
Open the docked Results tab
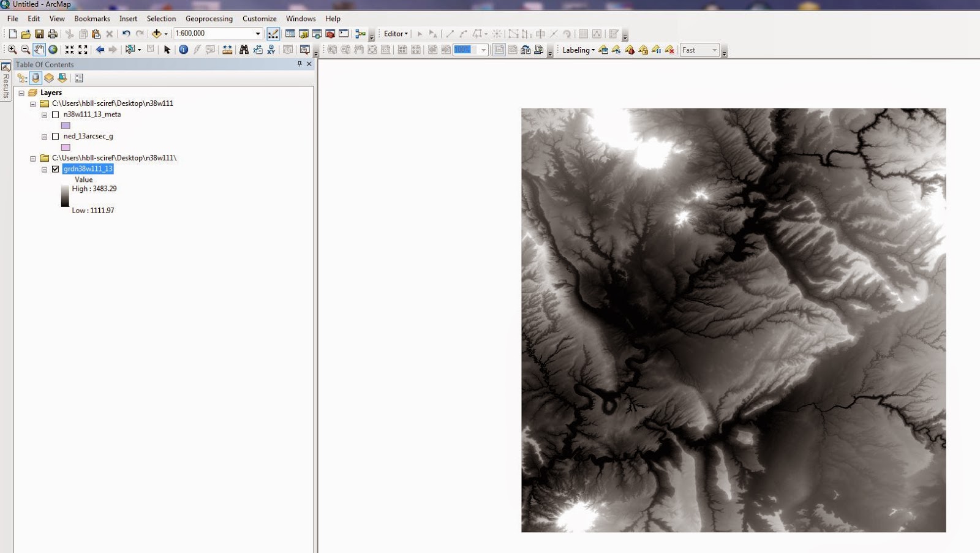tap(6, 80)
